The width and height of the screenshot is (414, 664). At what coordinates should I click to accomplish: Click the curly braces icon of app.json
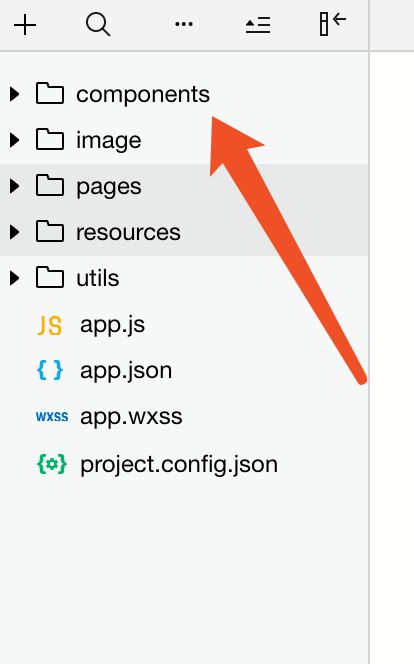50,371
